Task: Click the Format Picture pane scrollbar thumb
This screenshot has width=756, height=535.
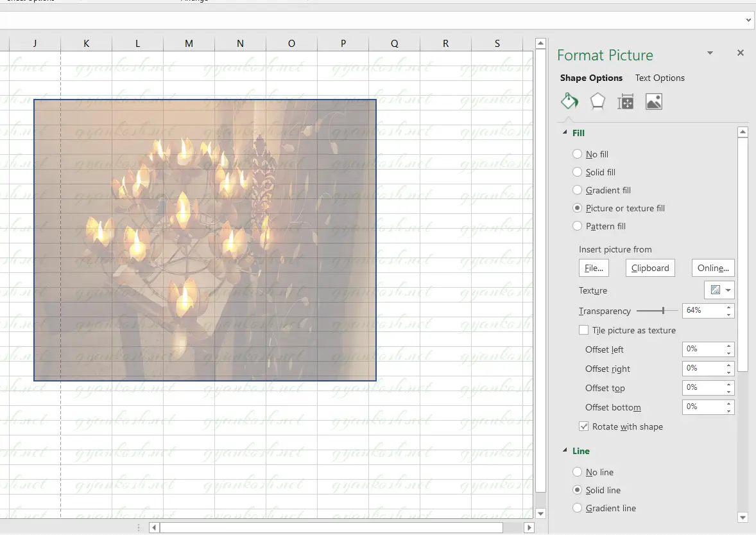Action: pyautogui.click(x=743, y=255)
